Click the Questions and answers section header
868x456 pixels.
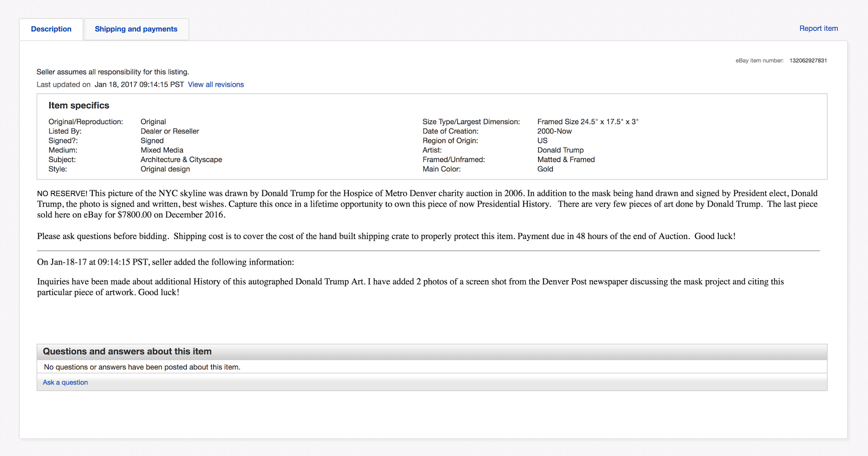pyautogui.click(x=127, y=351)
